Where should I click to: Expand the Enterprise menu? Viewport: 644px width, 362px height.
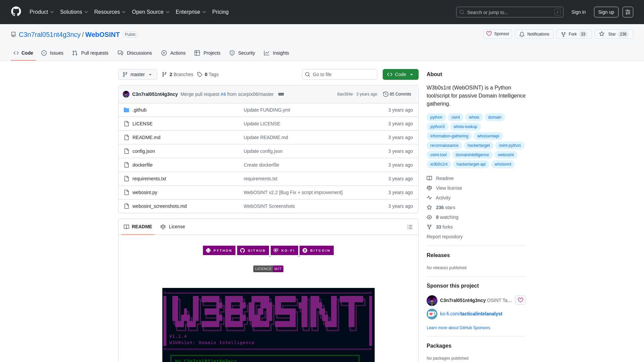(191, 12)
